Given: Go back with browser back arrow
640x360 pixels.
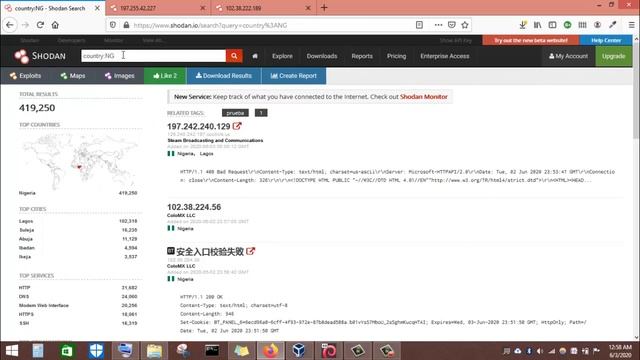Looking at the screenshot, I should pyautogui.click(x=10, y=25).
